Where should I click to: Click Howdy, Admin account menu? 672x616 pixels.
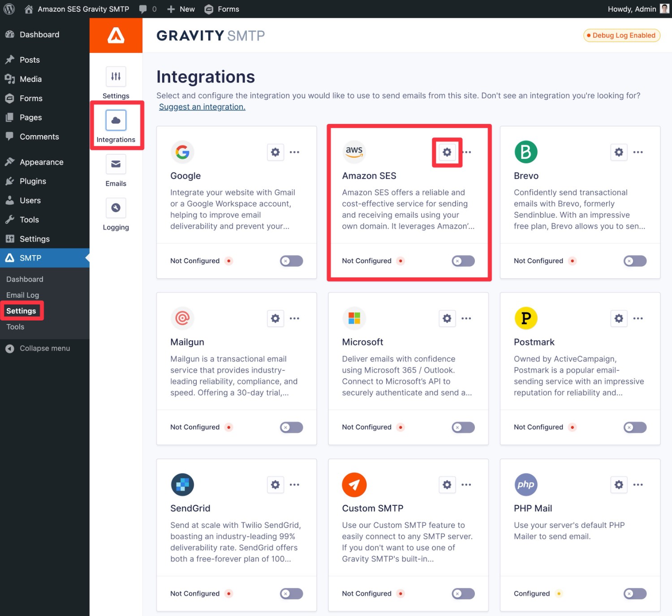click(638, 9)
